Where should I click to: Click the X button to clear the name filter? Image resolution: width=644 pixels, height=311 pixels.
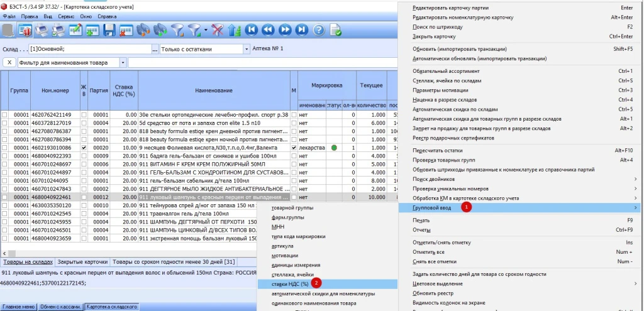(9, 63)
